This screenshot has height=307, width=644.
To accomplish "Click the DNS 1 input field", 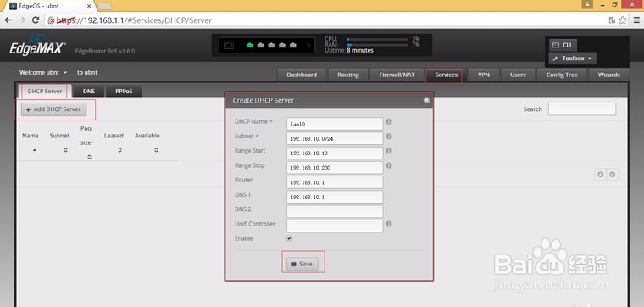I will coord(335,197).
